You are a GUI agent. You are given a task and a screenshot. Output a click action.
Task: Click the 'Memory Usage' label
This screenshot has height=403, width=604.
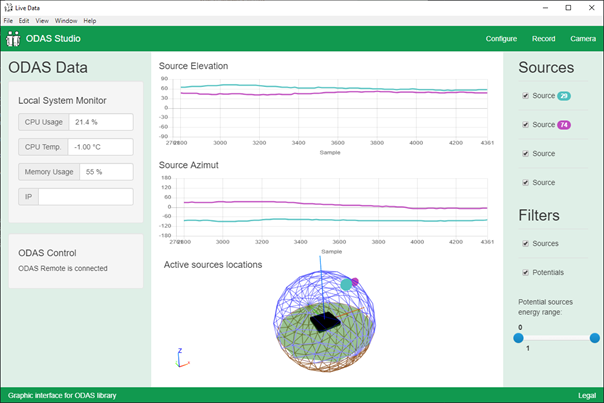(x=49, y=172)
